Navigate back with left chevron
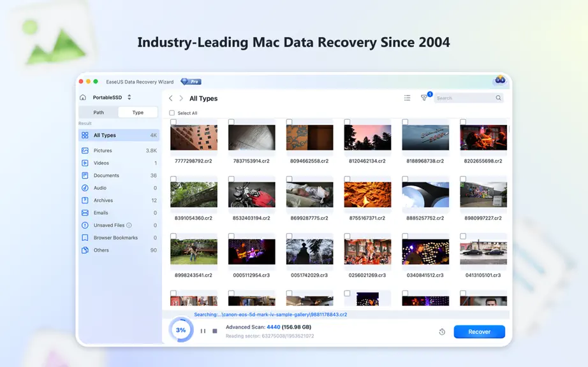This screenshot has height=367, width=588. pos(171,98)
